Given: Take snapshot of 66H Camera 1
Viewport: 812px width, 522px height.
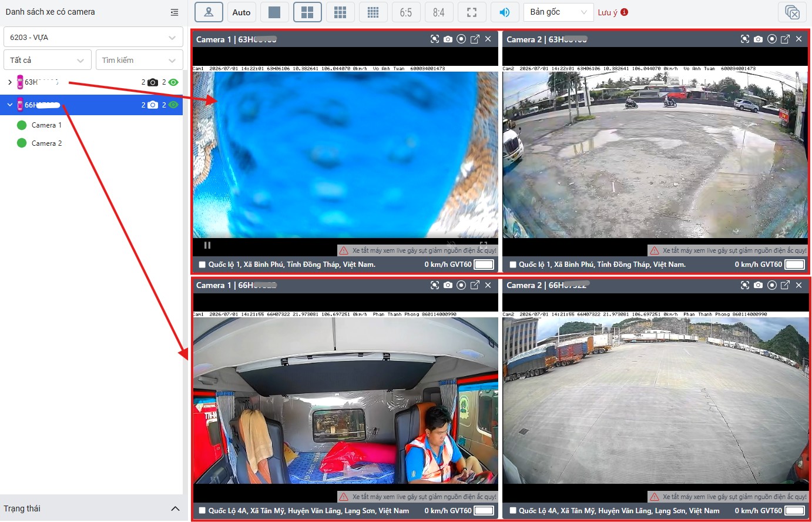Looking at the screenshot, I should [x=448, y=285].
